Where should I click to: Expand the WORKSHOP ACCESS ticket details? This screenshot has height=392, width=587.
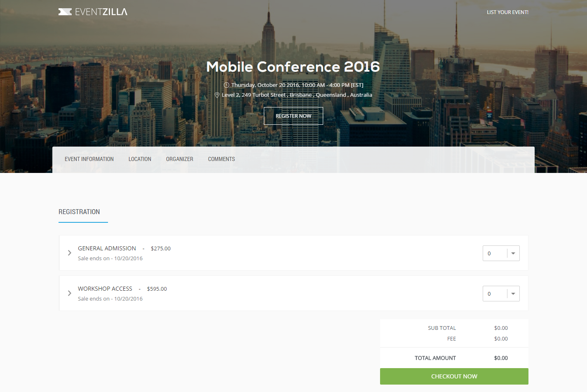point(105,289)
